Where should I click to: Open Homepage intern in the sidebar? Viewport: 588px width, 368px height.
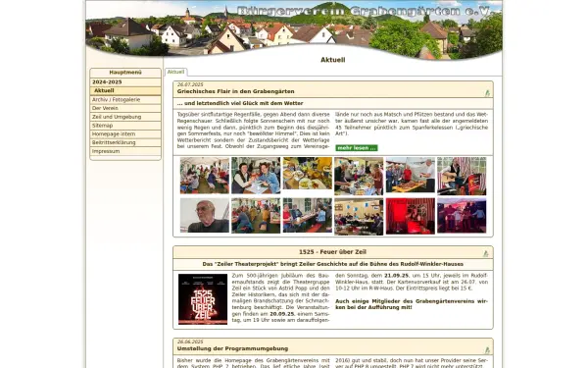[125, 134]
